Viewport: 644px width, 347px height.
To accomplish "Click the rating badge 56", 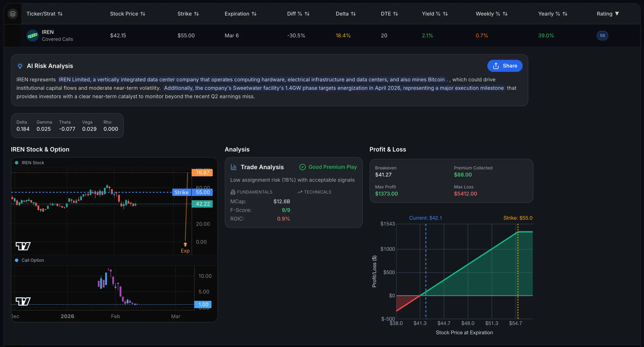I will [602, 36].
